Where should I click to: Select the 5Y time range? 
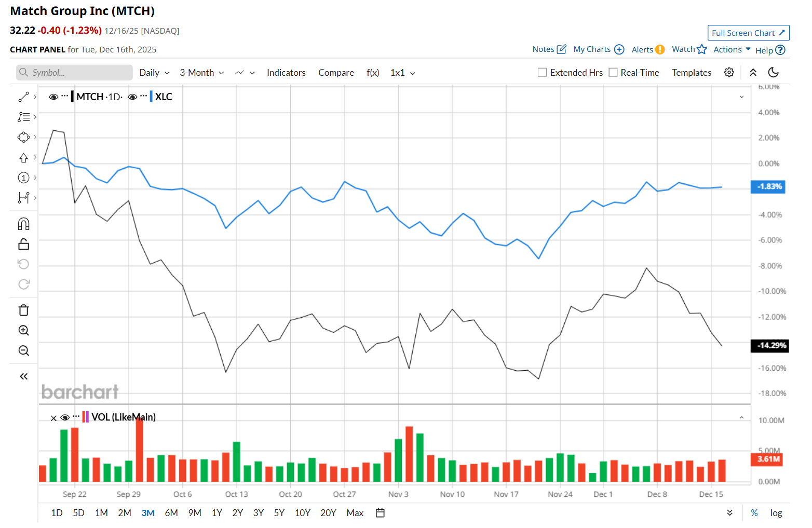(x=279, y=513)
